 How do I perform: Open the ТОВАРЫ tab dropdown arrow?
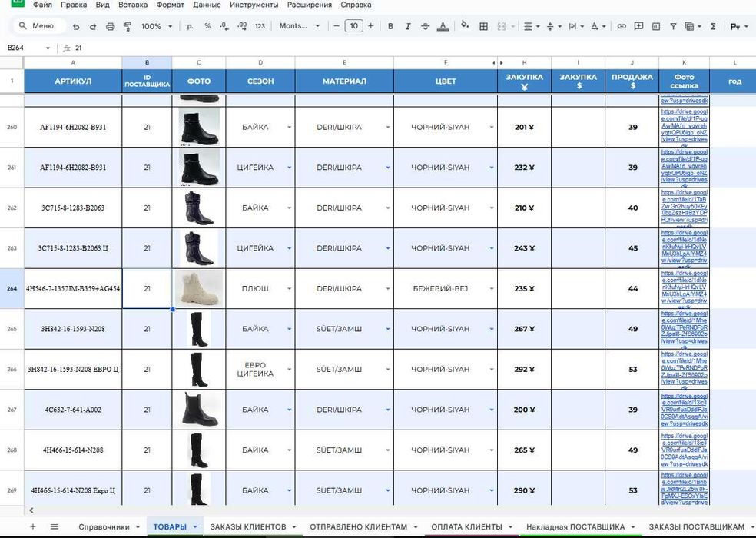click(x=195, y=527)
